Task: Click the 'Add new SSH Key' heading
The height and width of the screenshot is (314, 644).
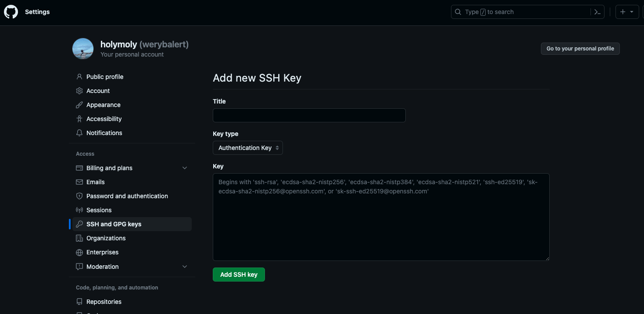Action: pos(257,78)
